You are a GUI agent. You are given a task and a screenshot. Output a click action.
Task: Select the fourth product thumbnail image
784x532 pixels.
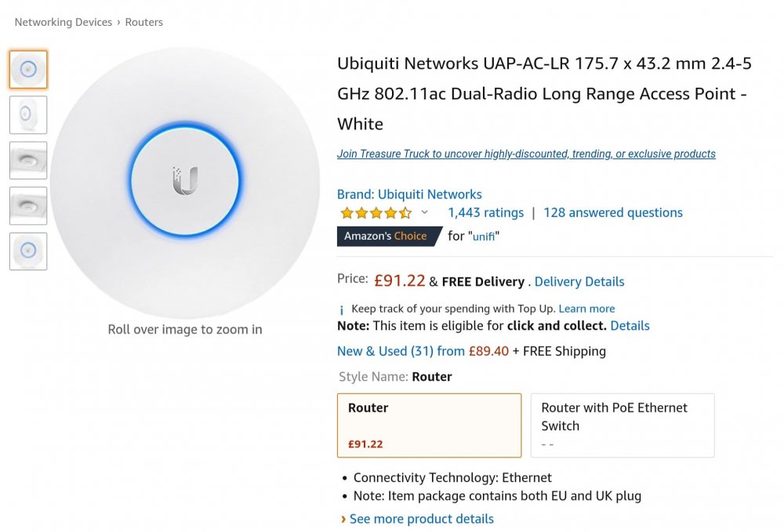click(x=28, y=206)
